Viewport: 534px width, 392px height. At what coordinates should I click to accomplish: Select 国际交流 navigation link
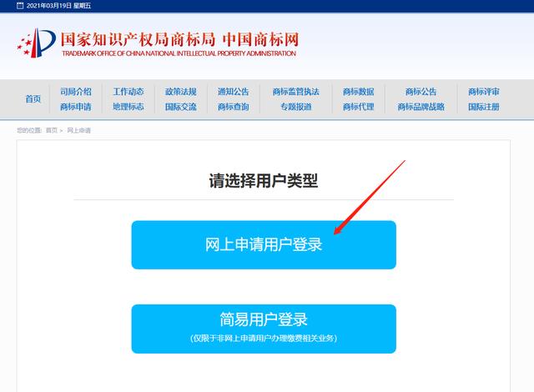(181, 107)
